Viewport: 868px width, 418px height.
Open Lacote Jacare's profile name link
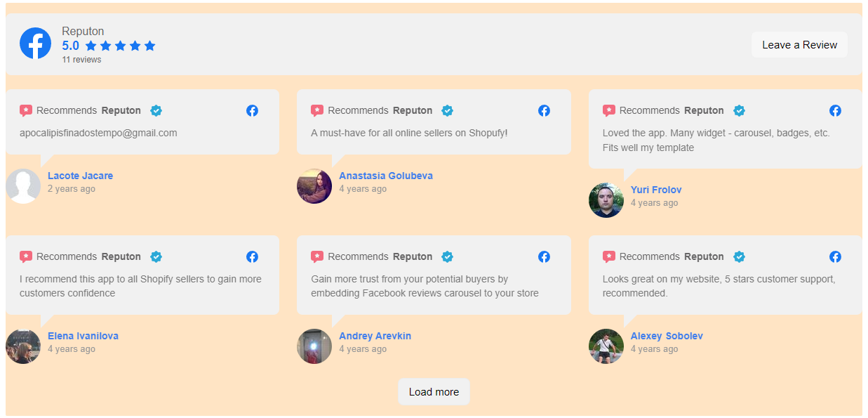tap(80, 176)
